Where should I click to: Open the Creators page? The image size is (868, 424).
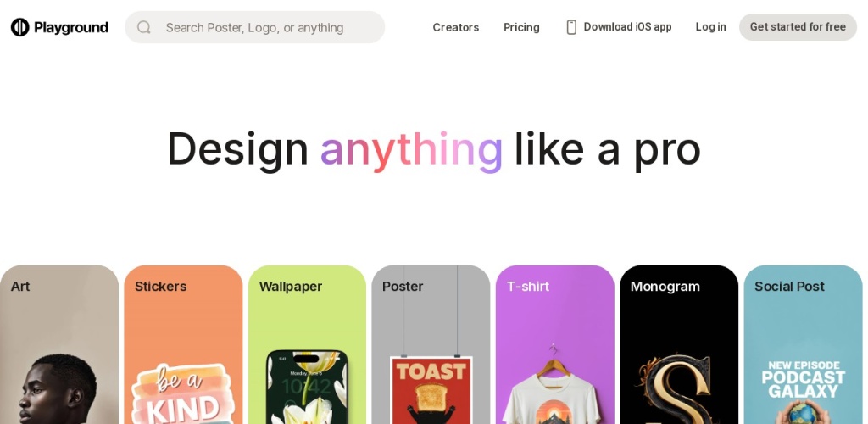(x=455, y=27)
